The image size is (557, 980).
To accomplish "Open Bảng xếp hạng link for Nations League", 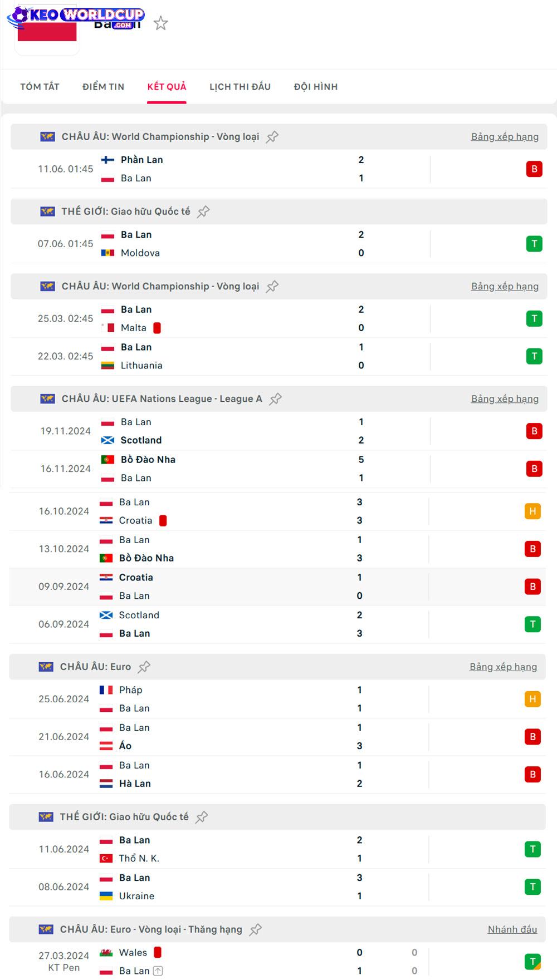I will (505, 399).
